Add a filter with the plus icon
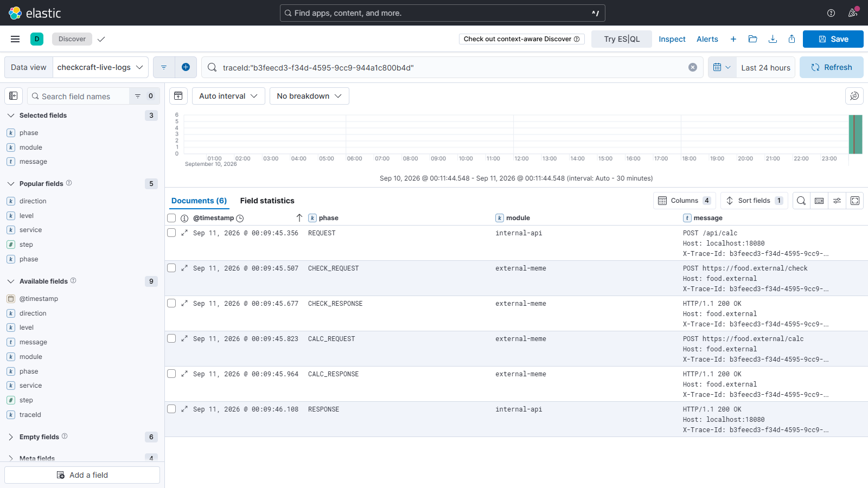The width and height of the screenshot is (868, 488). (186, 67)
